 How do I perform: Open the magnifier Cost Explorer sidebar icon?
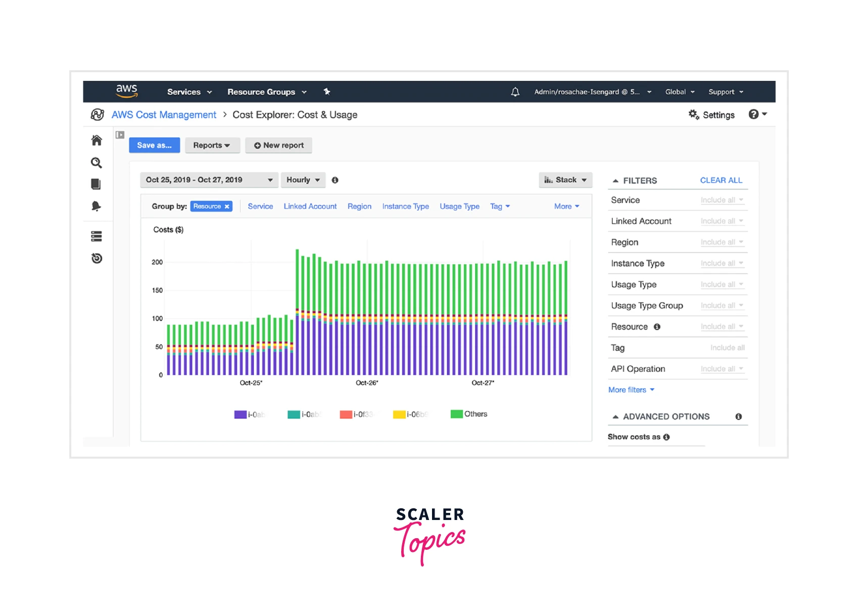pos(97,163)
